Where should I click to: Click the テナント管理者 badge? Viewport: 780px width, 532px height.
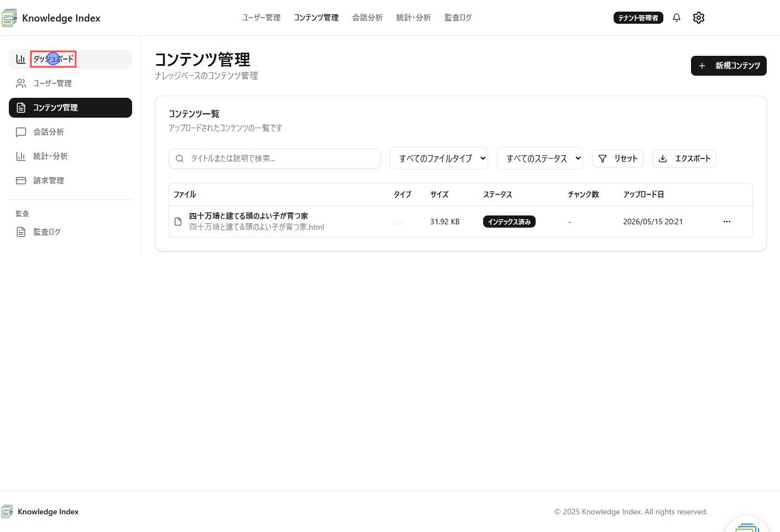(x=638, y=18)
